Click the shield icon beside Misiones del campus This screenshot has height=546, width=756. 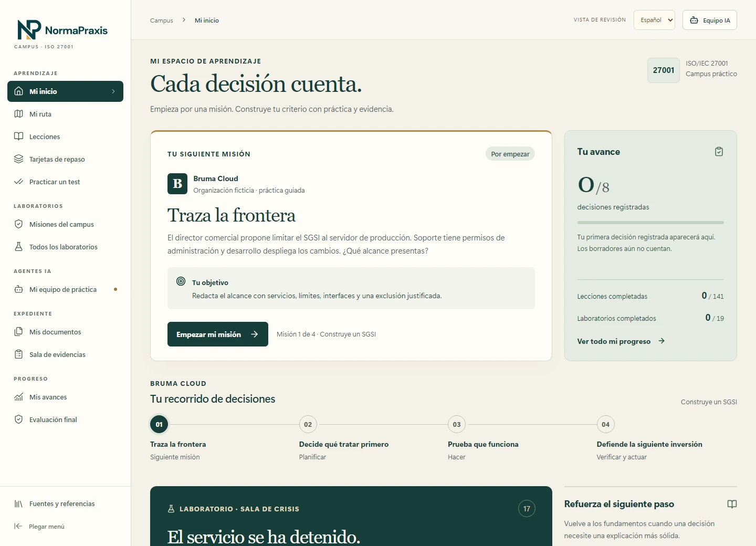click(19, 224)
